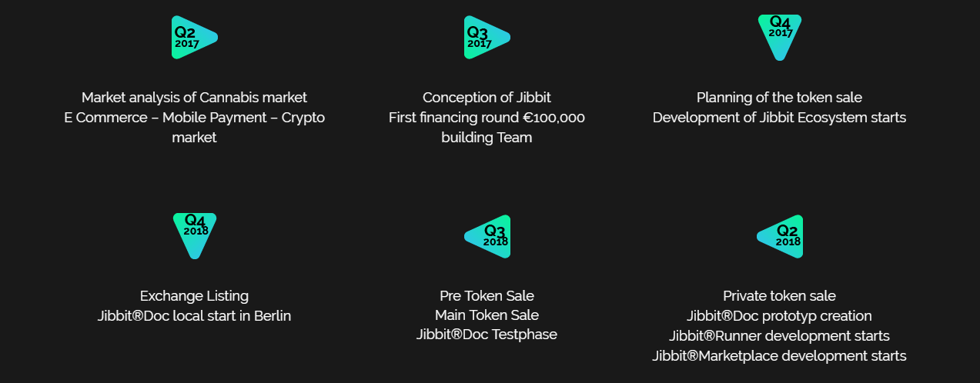Click the 'Private token sale' text
The width and height of the screenshot is (980, 383).
click(x=779, y=296)
